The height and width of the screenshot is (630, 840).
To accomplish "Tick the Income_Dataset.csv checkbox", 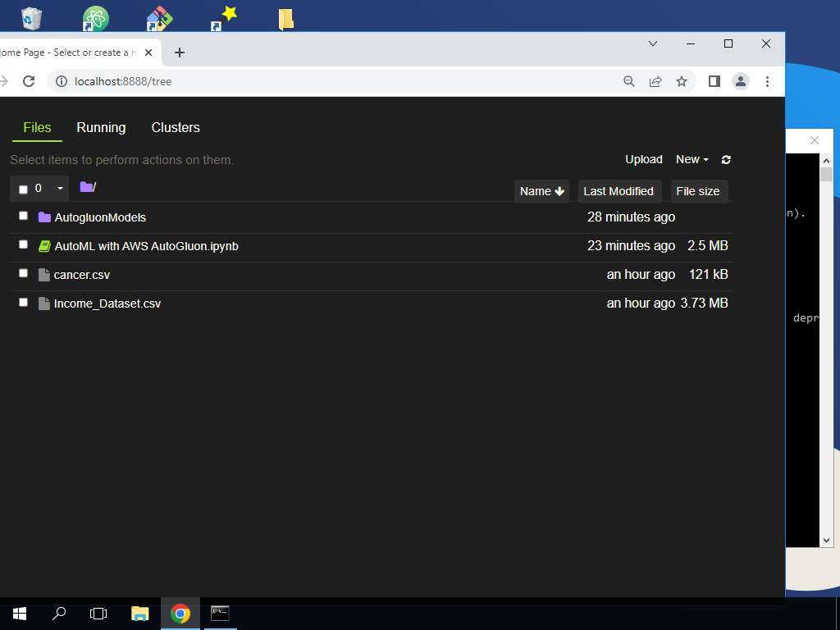I will click(23, 302).
